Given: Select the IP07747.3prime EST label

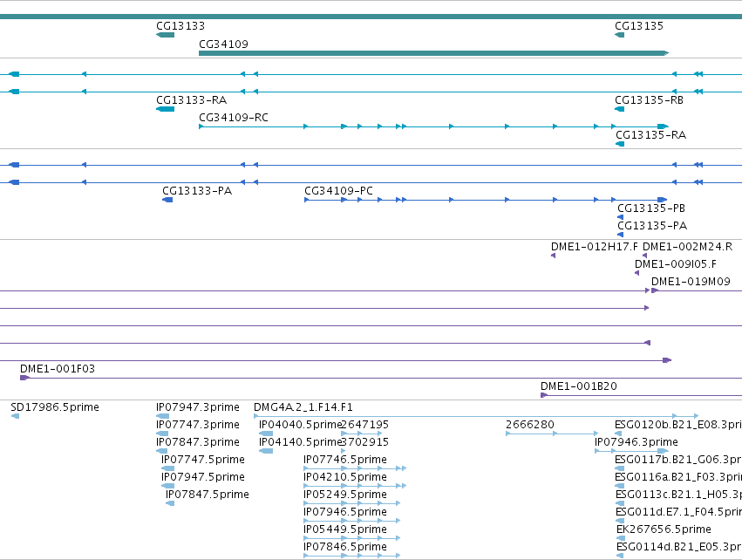Looking at the screenshot, I should tap(198, 425).
